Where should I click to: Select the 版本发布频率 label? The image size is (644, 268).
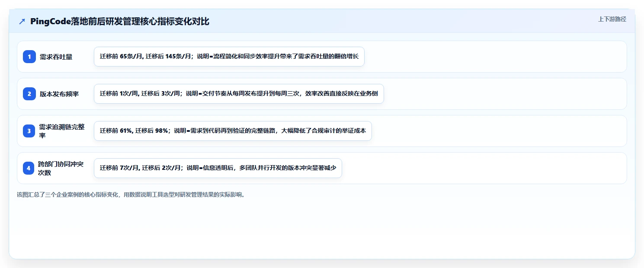click(59, 94)
